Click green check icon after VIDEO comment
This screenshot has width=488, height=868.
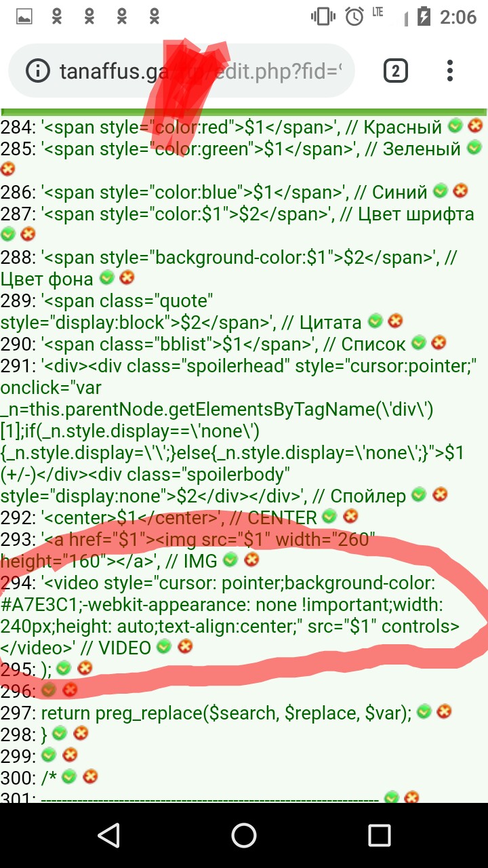pos(163,646)
